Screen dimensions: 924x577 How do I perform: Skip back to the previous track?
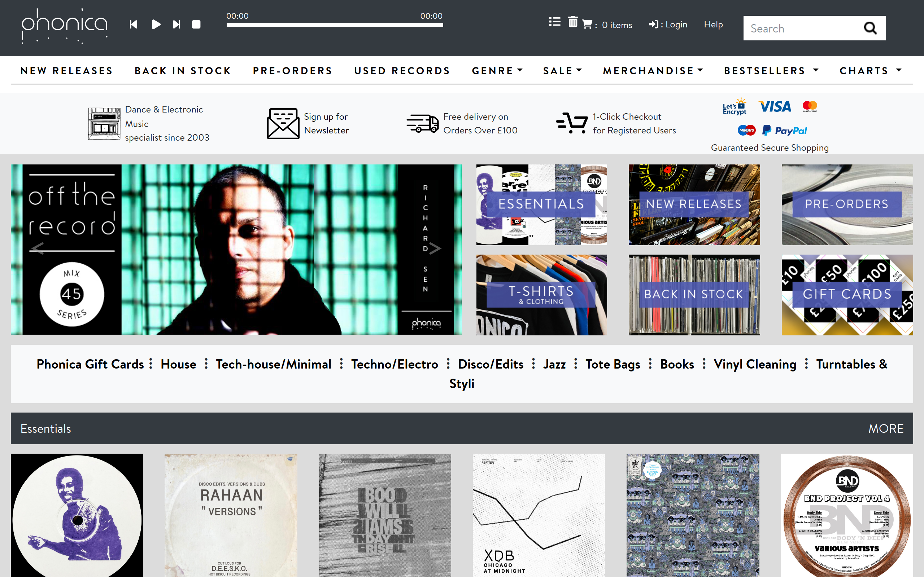[x=134, y=24]
